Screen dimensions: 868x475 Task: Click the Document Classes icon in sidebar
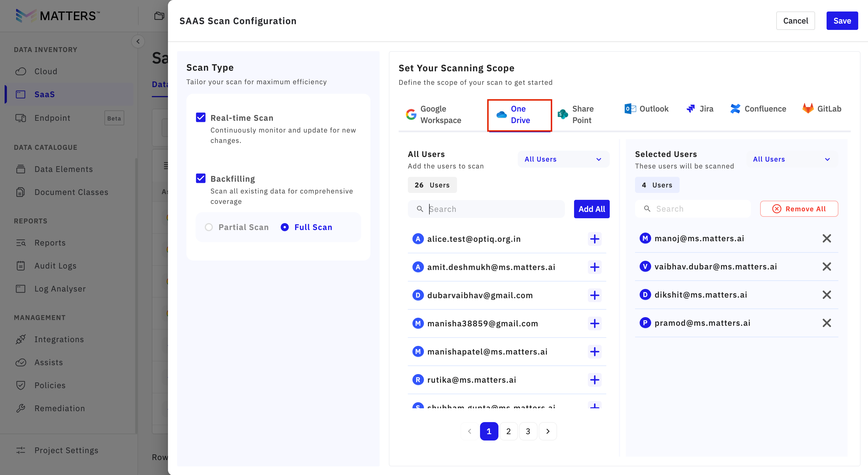[20, 192]
